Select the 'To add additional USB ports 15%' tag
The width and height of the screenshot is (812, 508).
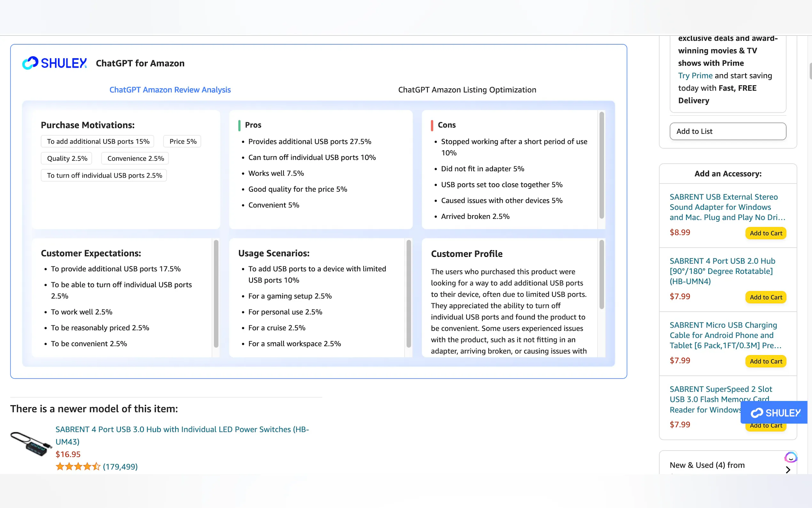(x=98, y=141)
